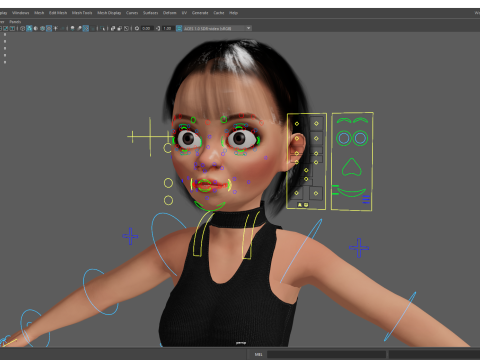This screenshot has width=480, height=360.
Task: Open the Curves menu
Action: [132, 13]
